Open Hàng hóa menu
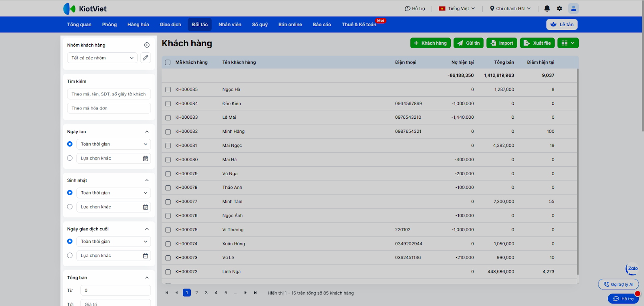This screenshot has height=306, width=644. (x=138, y=25)
